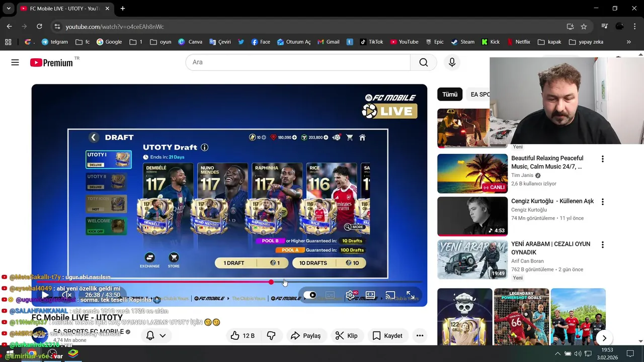Install app icon in address bar
Image resolution: width=644 pixels, height=362 pixels.
pyautogui.click(x=570, y=27)
